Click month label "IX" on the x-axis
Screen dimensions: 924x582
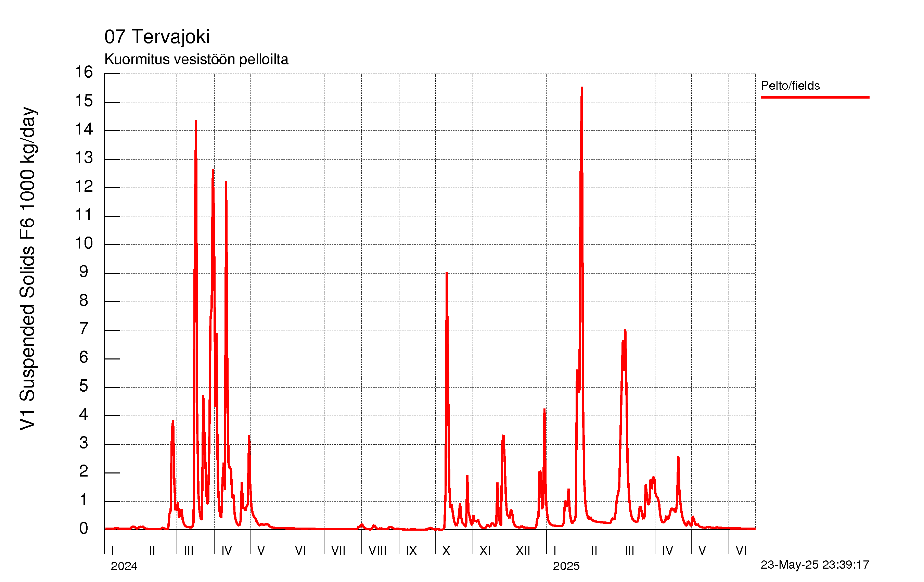pos(412,551)
